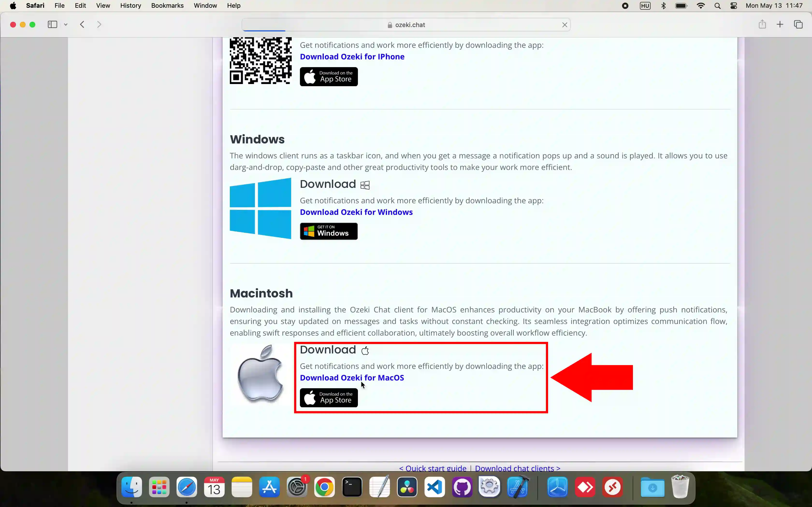Click the back navigation arrow in Safari toolbar
Image resolution: width=812 pixels, height=507 pixels.
[82, 25]
